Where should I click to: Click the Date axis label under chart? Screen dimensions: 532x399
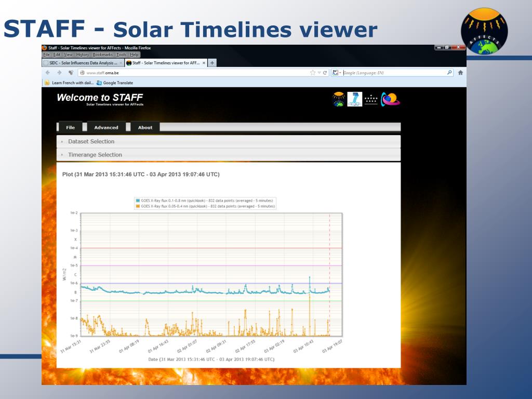tap(211, 360)
